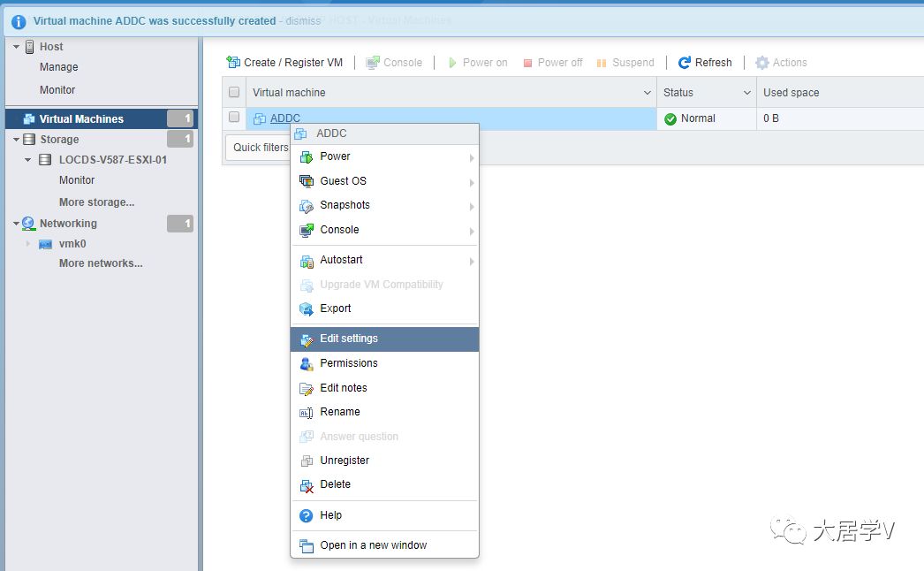
Task: Open the Guest OS submenu
Action: coord(384,181)
